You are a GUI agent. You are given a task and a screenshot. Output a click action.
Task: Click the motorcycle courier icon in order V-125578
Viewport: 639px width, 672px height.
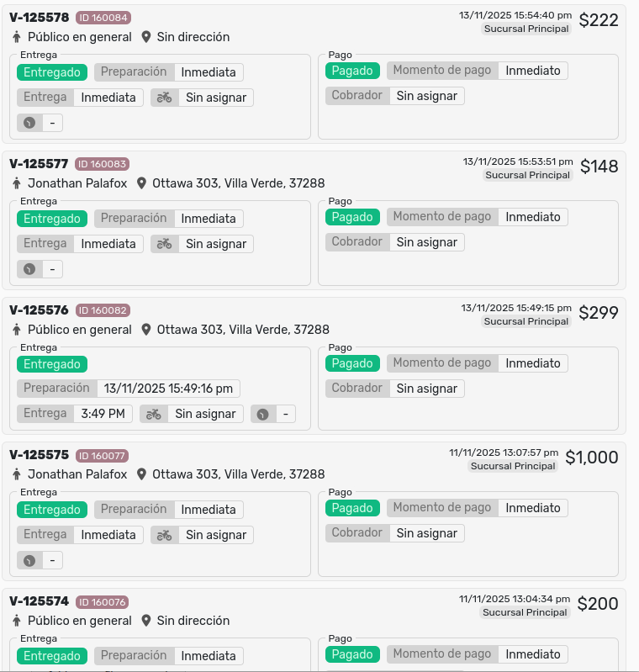click(164, 98)
